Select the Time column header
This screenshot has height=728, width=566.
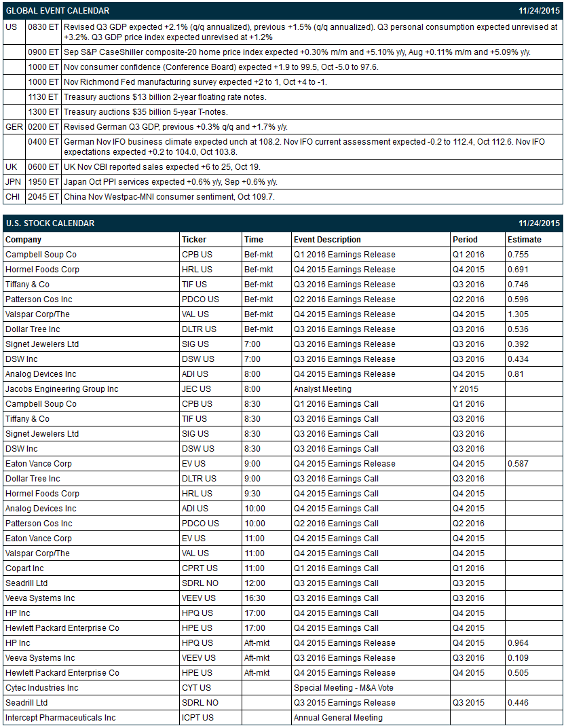pos(254,240)
